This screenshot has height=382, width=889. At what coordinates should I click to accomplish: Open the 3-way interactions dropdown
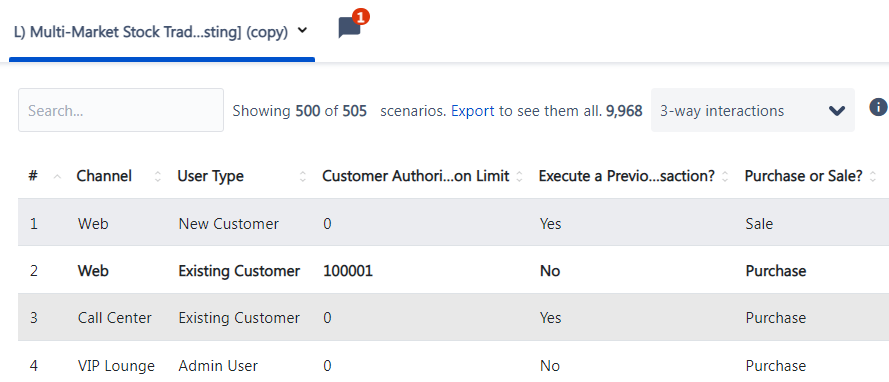[752, 111]
